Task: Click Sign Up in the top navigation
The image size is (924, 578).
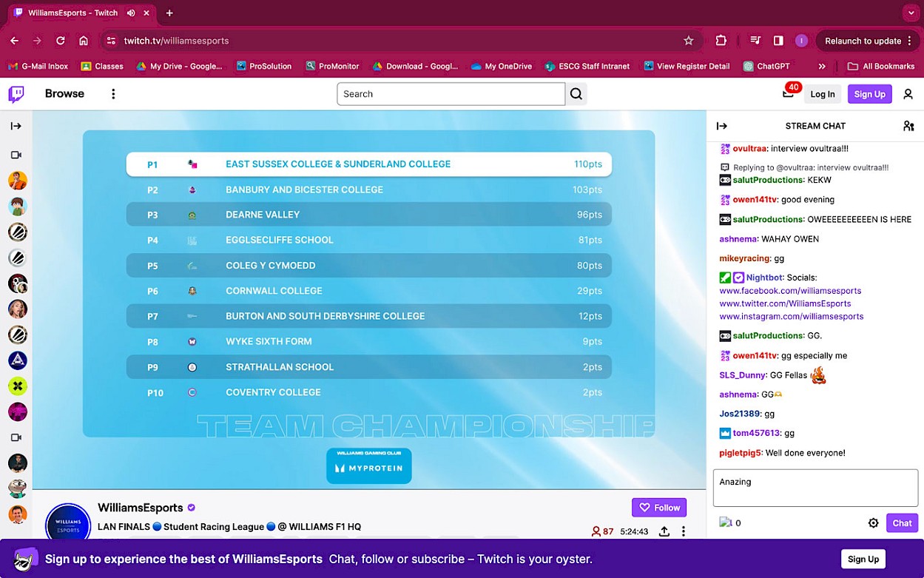Action: click(x=870, y=94)
